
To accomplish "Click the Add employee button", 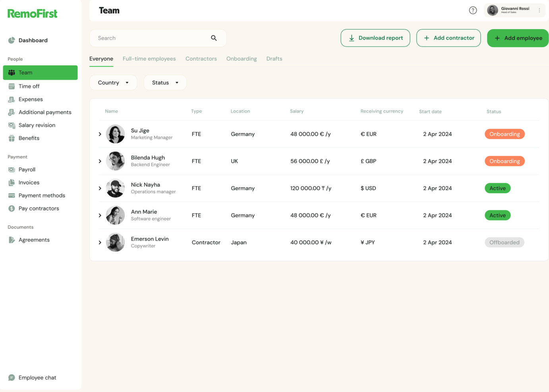I will 518,38.
